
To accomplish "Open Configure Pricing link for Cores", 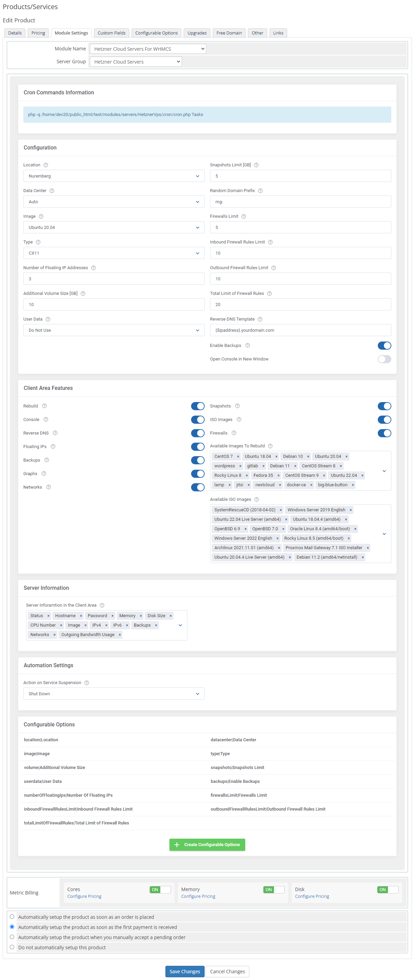I will (x=84, y=896).
